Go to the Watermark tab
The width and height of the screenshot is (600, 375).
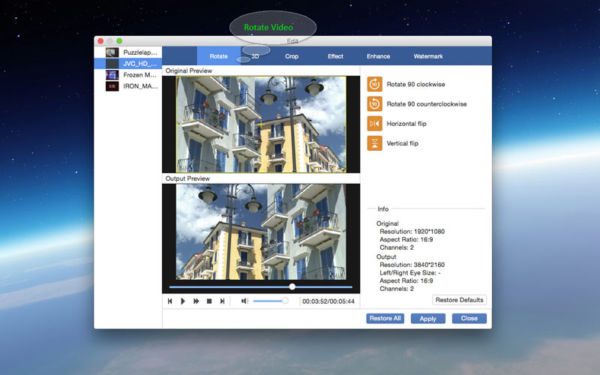(428, 56)
